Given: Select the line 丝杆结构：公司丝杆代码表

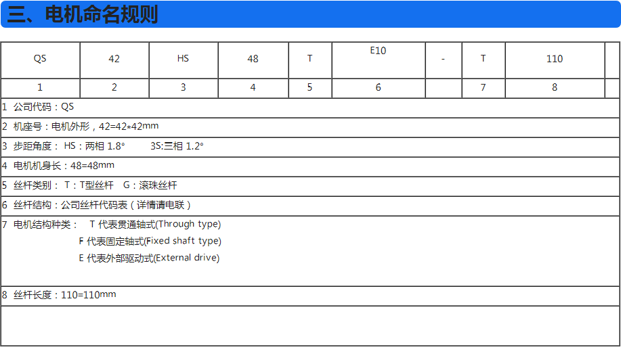Looking at the screenshot, I should [x=102, y=205].
